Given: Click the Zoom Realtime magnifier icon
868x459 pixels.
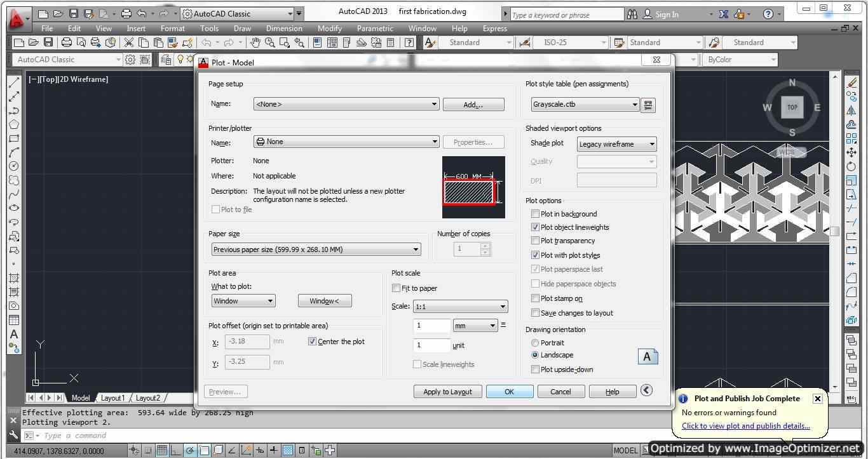Looking at the screenshot, I should click(270, 43).
